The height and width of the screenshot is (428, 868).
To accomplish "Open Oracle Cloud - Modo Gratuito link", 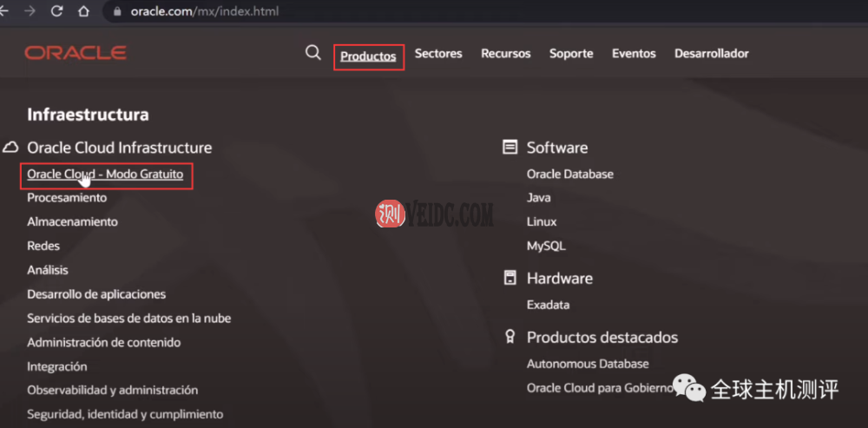I will 105,174.
